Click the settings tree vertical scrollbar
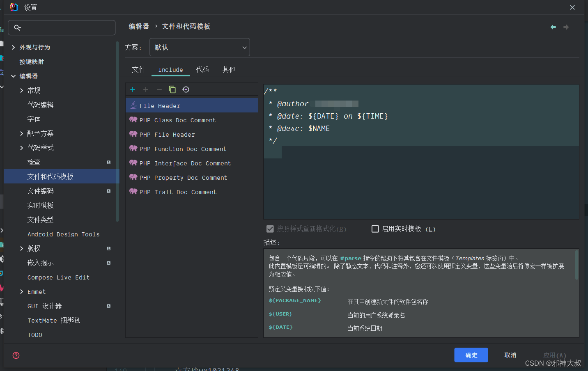588x371 pixels. (x=117, y=131)
